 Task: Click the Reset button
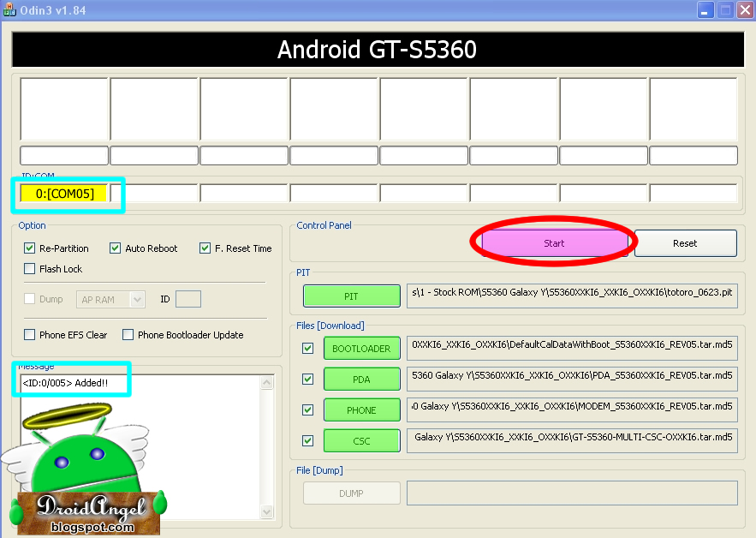[685, 243]
